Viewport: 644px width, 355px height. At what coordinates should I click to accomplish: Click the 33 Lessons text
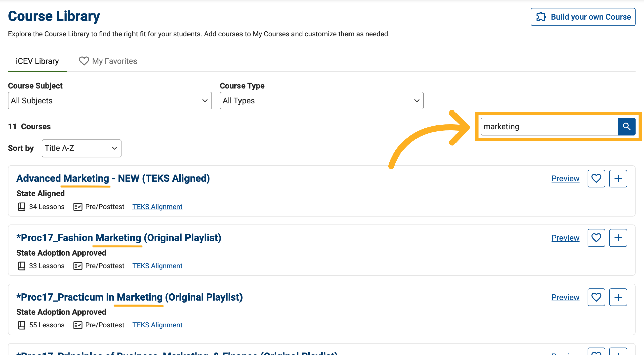47,266
